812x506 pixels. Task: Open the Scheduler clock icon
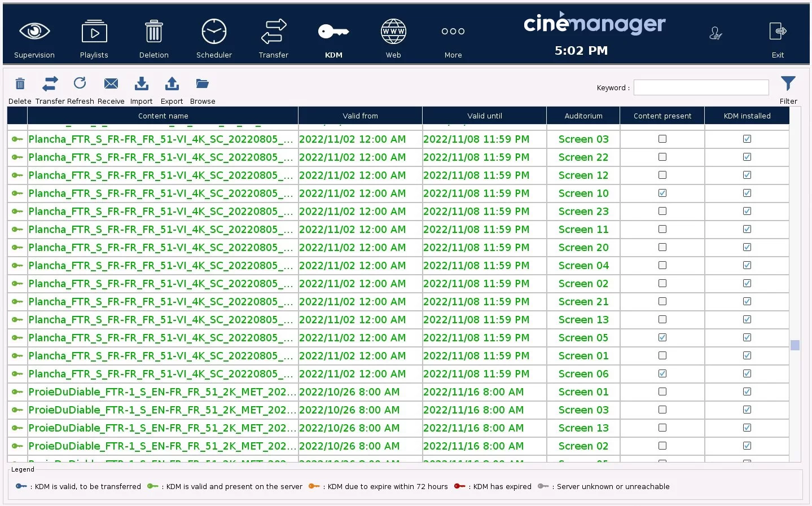pos(214,33)
